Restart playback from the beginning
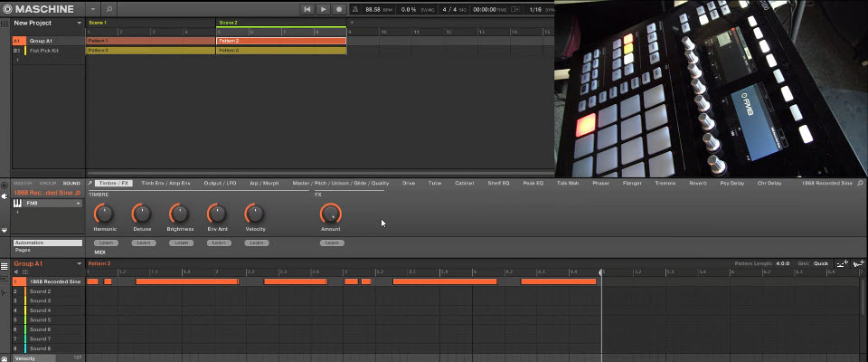Screen dimensions: 868x362 coord(307,9)
